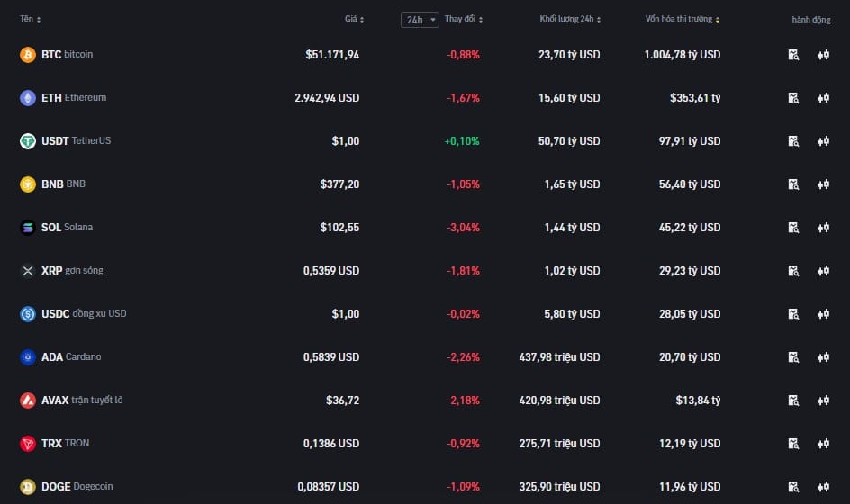850x504 pixels.
Task: Click the trade icon in the AVAX row
Action: tap(823, 400)
